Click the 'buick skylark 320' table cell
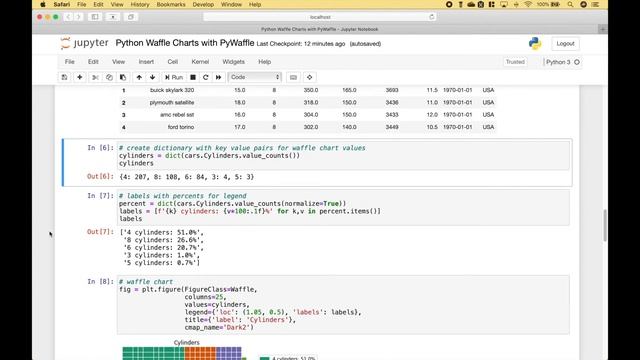The image size is (640, 360). [x=172, y=90]
